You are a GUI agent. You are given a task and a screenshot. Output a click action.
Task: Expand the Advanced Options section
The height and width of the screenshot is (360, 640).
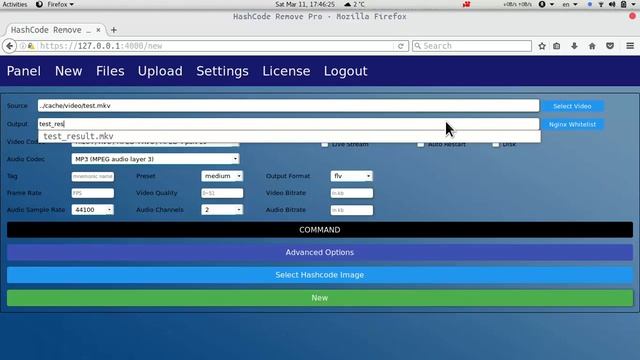coord(320,252)
